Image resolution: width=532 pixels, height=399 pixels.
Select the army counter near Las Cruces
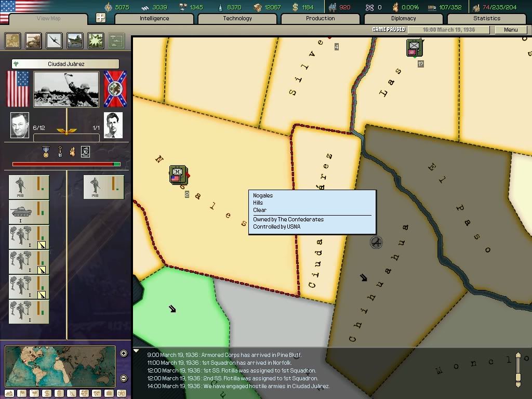414,48
